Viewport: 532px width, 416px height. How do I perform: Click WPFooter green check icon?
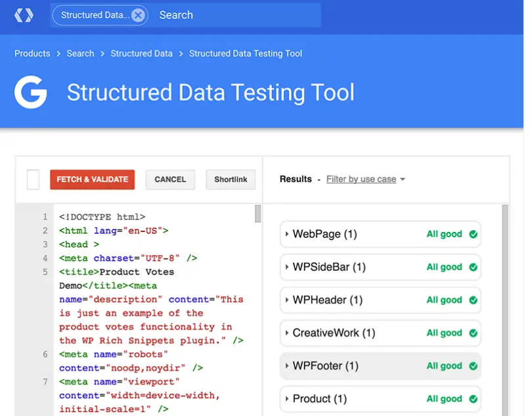pyautogui.click(x=474, y=366)
